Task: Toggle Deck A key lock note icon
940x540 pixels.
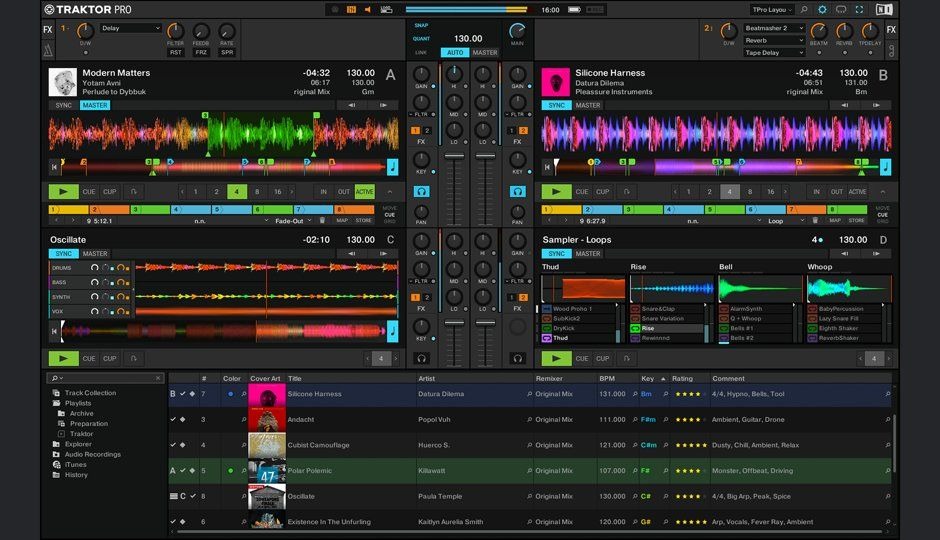Action: pos(393,167)
